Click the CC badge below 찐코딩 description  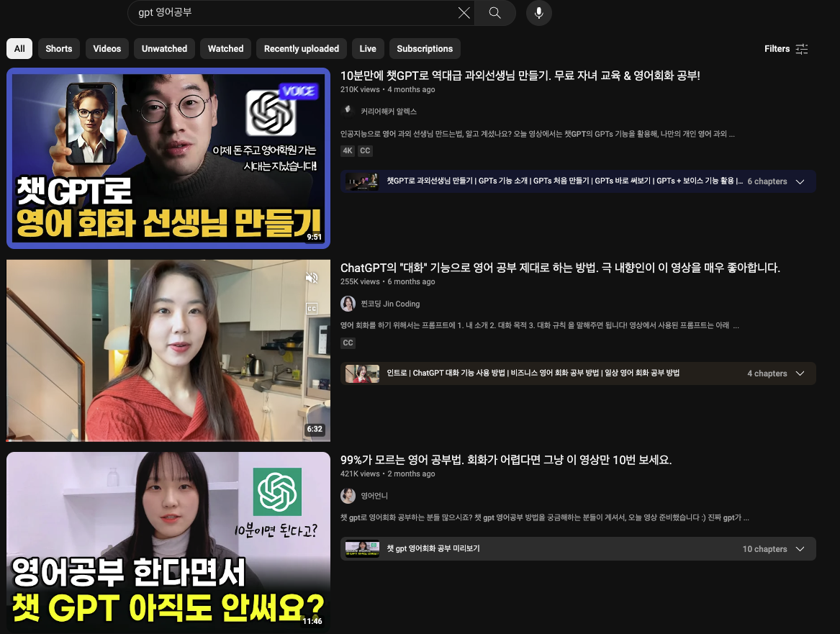pyautogui.click(x=348, y=343)
